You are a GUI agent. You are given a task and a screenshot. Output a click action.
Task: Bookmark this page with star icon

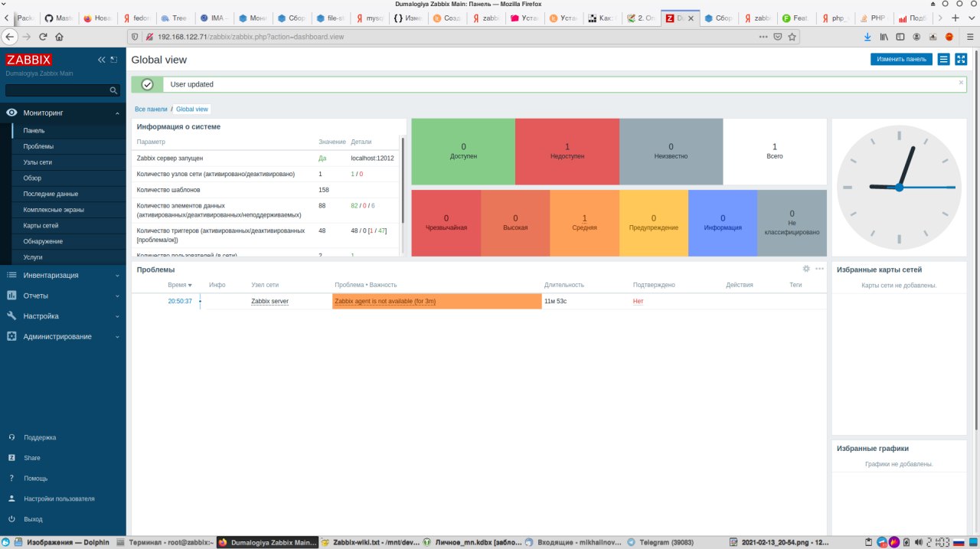point(792,36)
